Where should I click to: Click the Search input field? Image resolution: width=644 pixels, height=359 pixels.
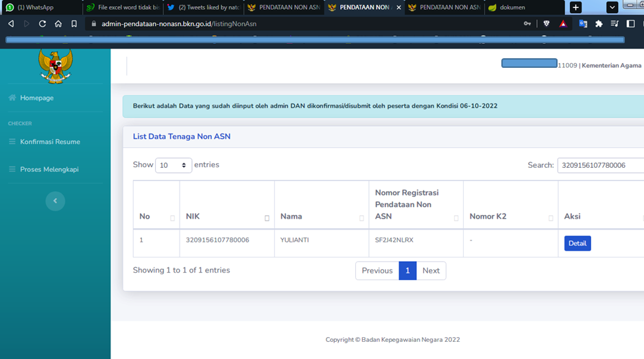(x=601, y=165)
